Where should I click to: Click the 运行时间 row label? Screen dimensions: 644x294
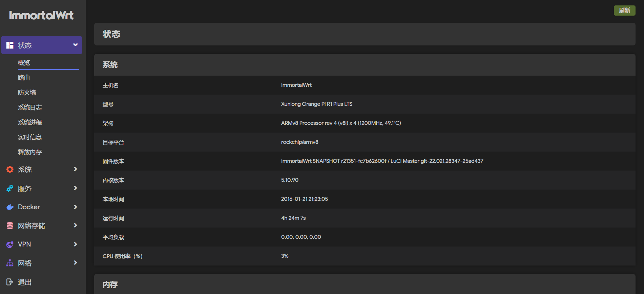point(113,218)
